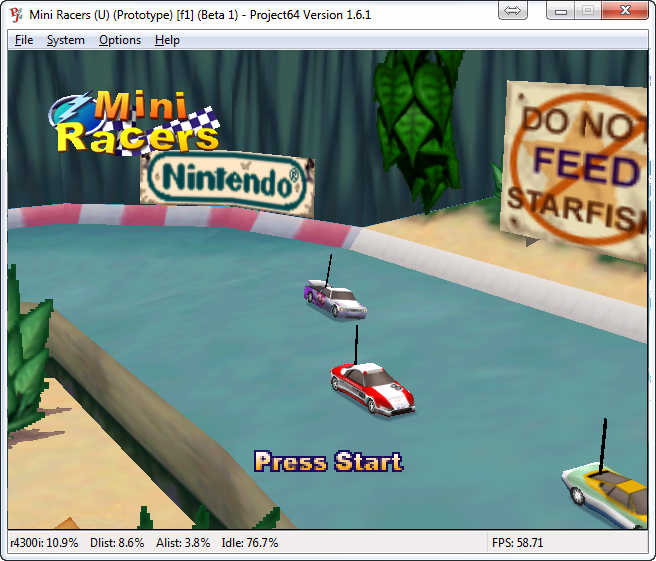Open the File menu
656x561 pixels.
24,40
